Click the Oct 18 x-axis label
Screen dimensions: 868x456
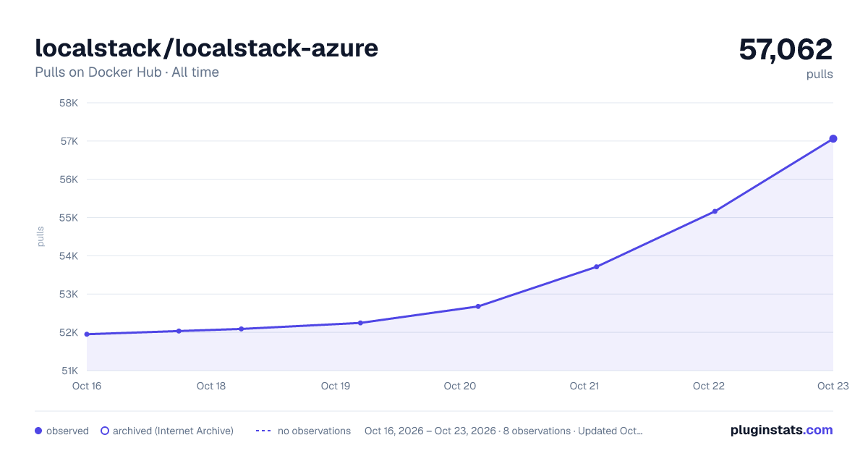click(211, 386)
